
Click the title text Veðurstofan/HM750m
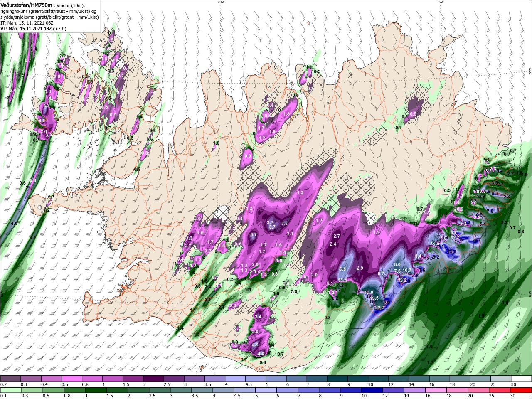coord(26,5)
